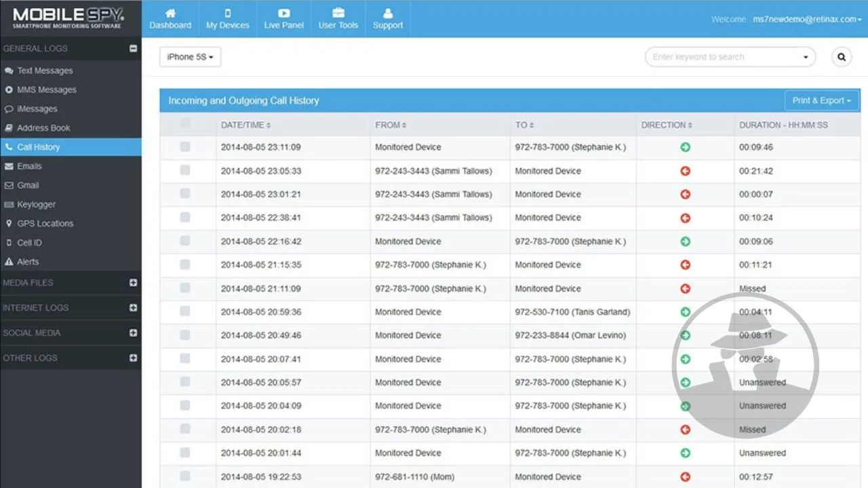Tick checkbox for the 23:01:21 call
Screen dimensions: 868x488
pyautogui.click(x=185, y=193)
